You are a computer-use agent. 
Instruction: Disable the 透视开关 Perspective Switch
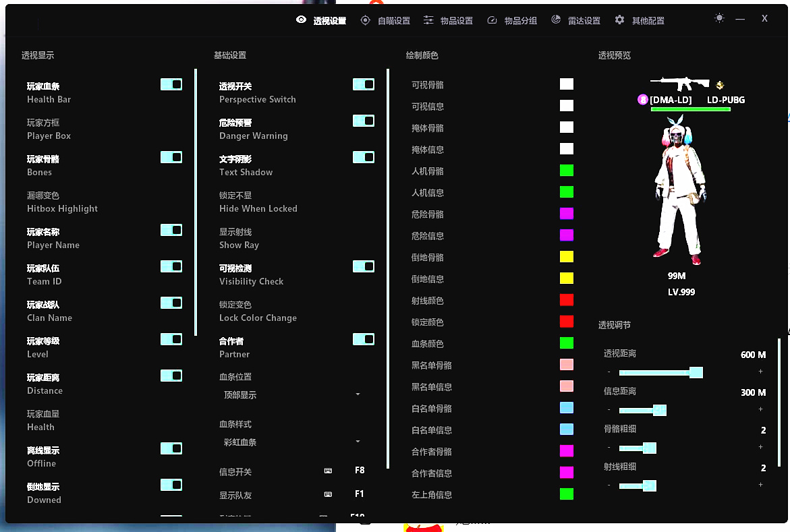click(364, 84)
